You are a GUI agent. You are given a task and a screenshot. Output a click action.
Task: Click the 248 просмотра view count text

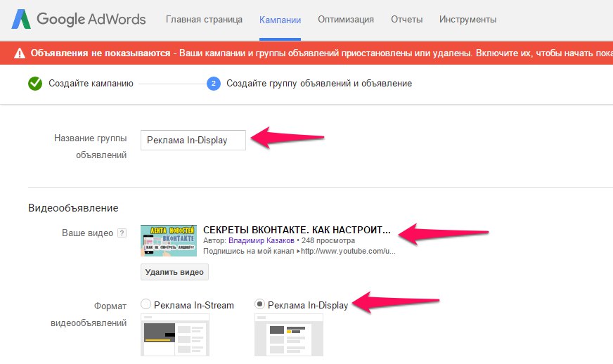(x=328, y=240)
